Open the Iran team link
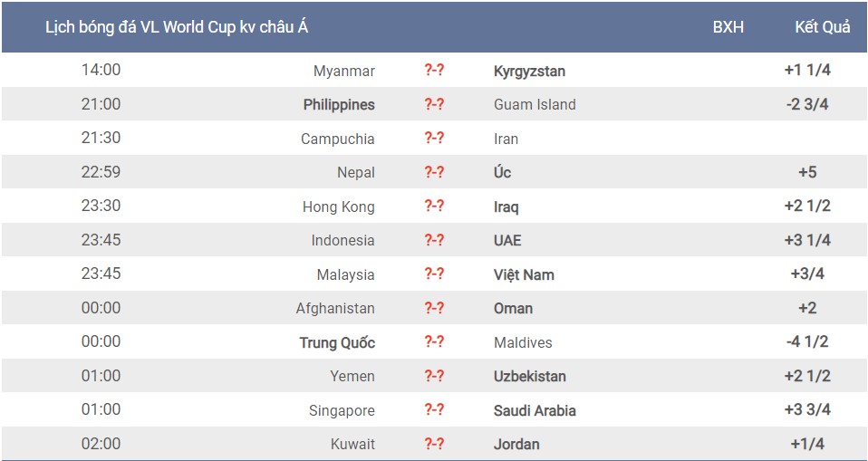The height and width of the screenshot is (461, 868). (506, 139)
